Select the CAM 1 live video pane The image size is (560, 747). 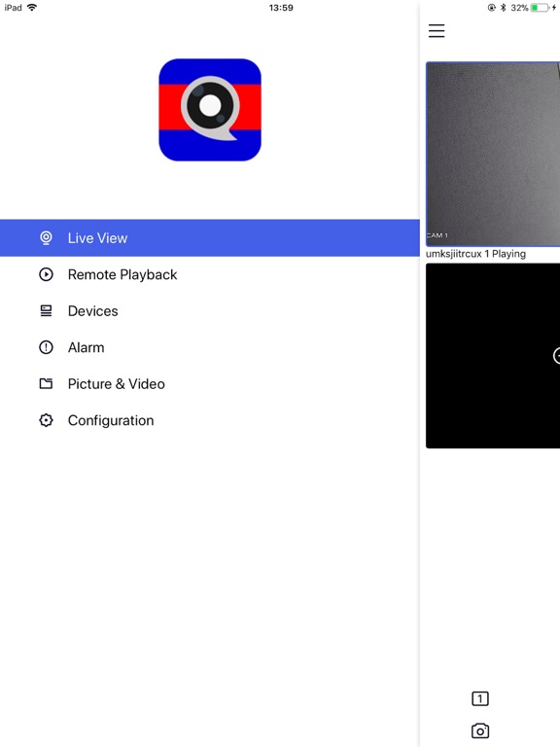(493, 154)
